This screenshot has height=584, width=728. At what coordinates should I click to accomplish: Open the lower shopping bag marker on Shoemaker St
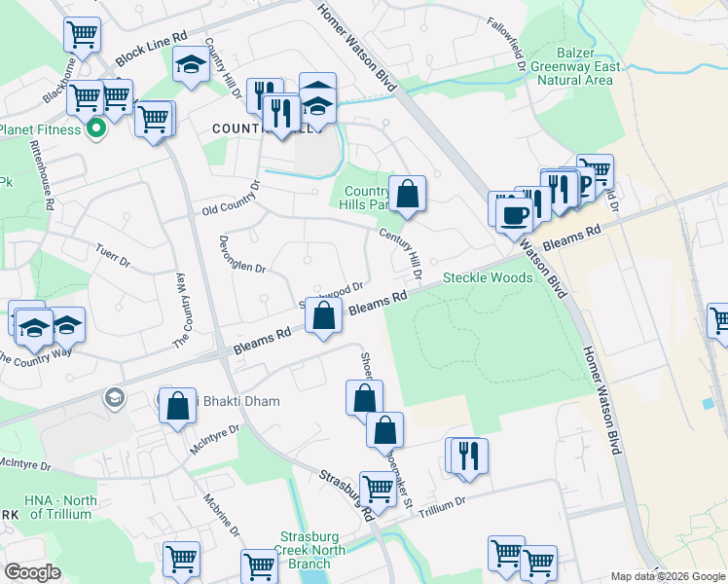click(384, 432)
